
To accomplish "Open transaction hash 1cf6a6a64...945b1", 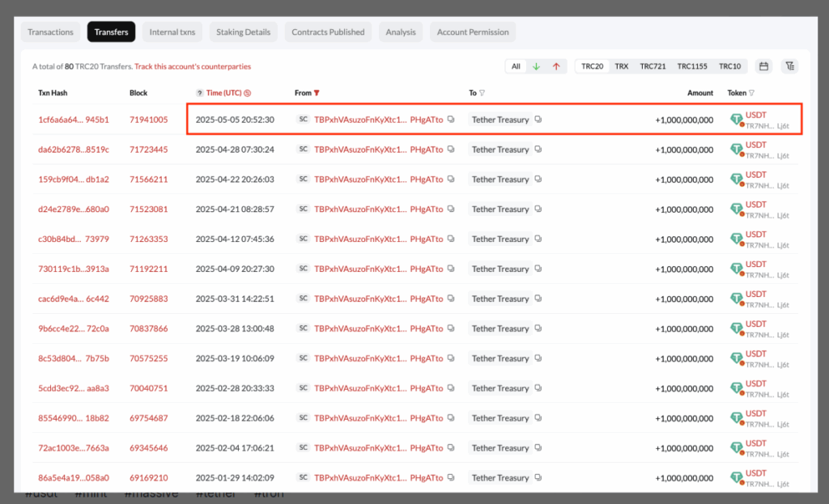I will [x=73, y=120].
